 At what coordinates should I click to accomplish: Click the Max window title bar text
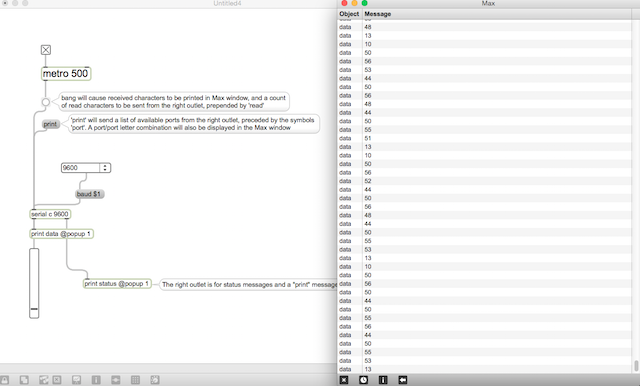point(488,3)
